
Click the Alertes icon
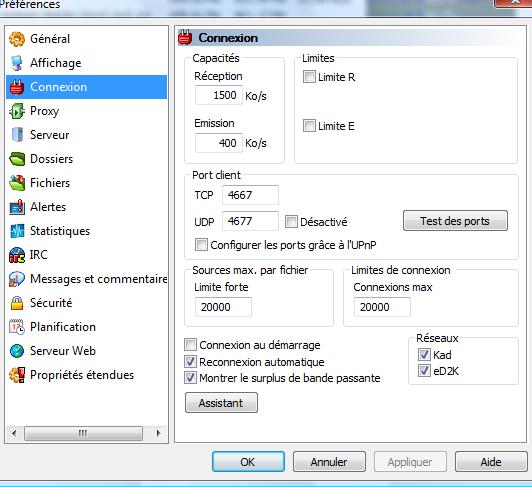click(x=17, y=207)
